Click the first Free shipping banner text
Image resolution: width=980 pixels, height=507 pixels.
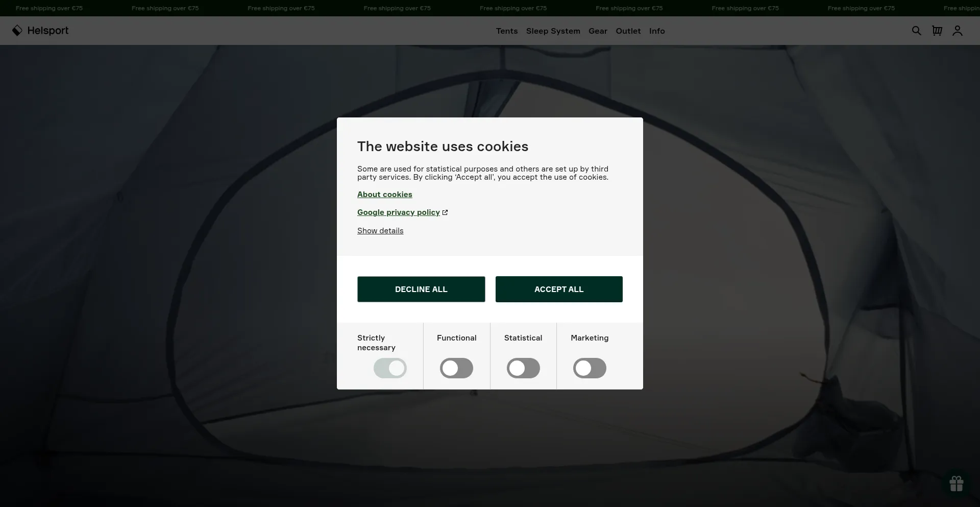pyautogui.click(x=49, y=8)
